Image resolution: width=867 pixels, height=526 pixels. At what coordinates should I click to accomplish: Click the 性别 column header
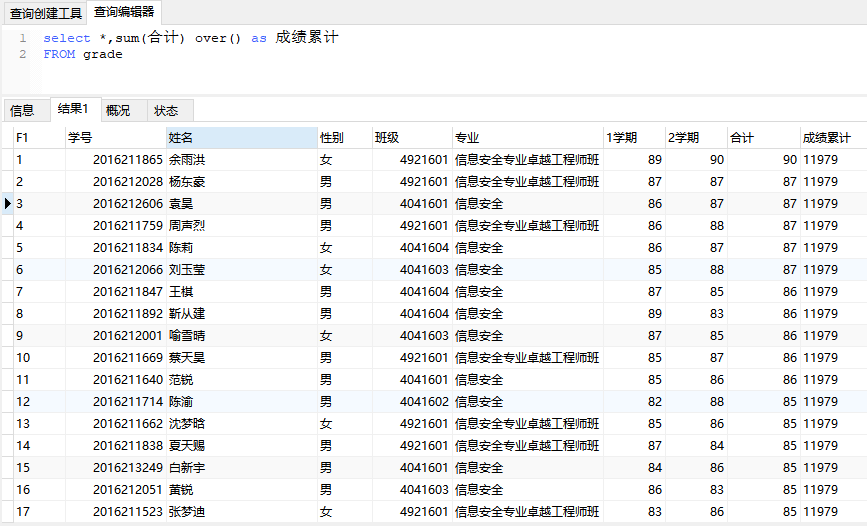[345, 138]
